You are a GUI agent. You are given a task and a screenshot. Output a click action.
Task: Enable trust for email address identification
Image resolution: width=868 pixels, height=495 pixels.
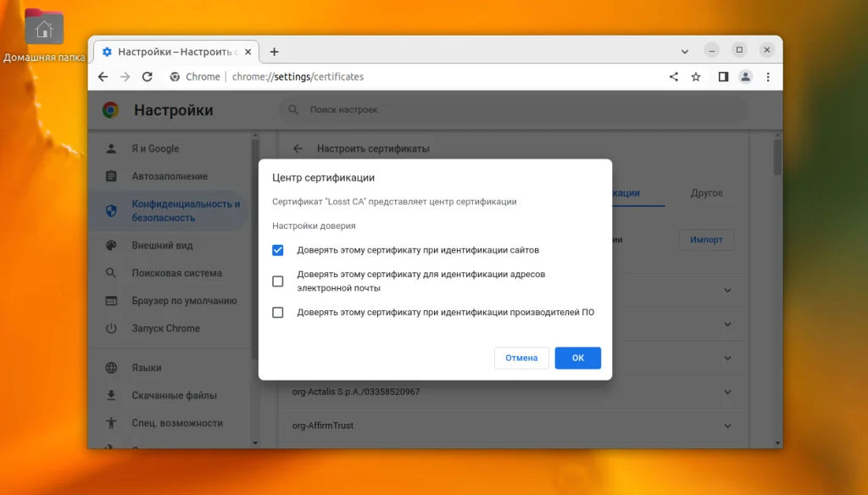pyautogui.click(x=277, y=280)
